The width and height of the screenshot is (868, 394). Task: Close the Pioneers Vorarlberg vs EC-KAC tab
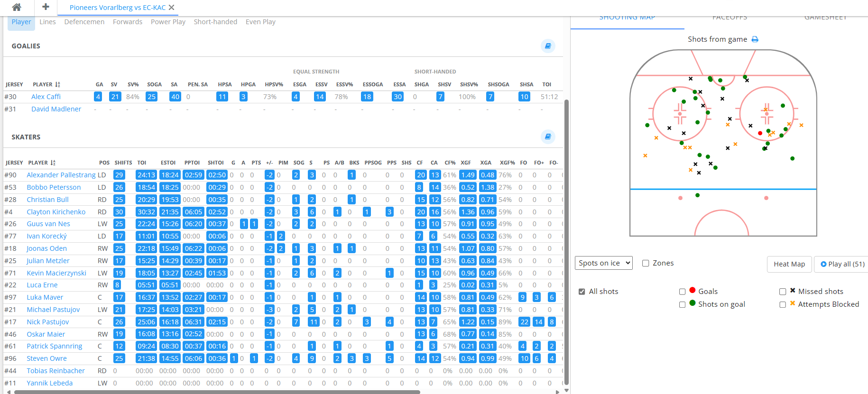pyautogui.click(x=172, y=8)
